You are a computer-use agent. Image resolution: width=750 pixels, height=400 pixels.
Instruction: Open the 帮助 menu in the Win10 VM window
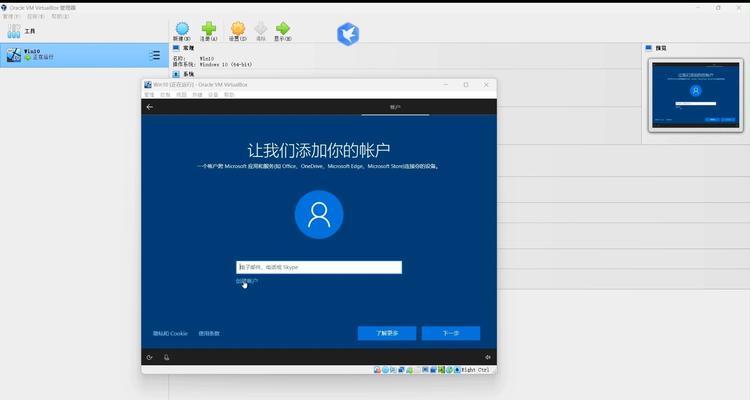click(229, 95)
